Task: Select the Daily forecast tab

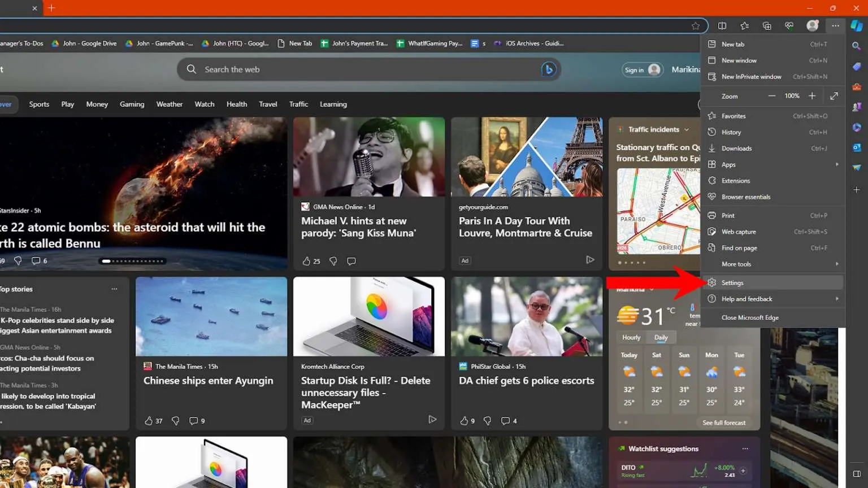Action: click(x=661, y=337)
